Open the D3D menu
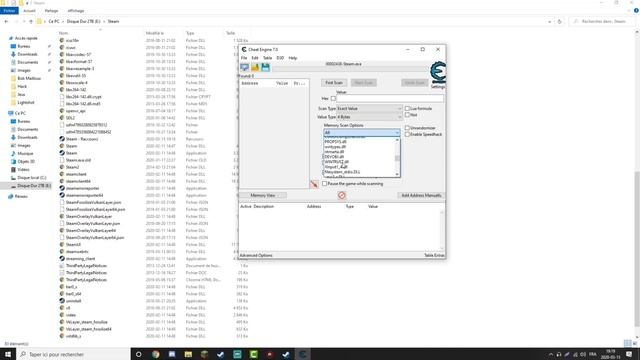 coord(280,58)
